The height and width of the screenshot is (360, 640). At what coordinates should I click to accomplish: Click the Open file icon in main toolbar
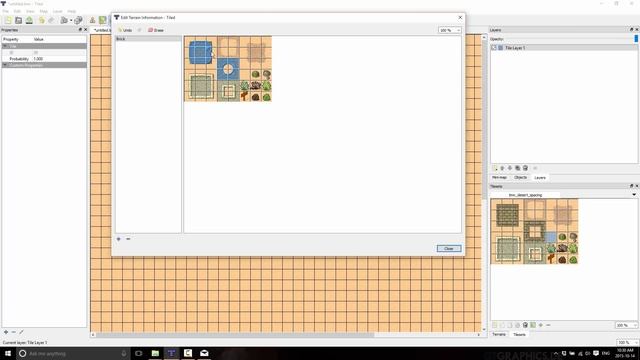[x=18, y=20]
